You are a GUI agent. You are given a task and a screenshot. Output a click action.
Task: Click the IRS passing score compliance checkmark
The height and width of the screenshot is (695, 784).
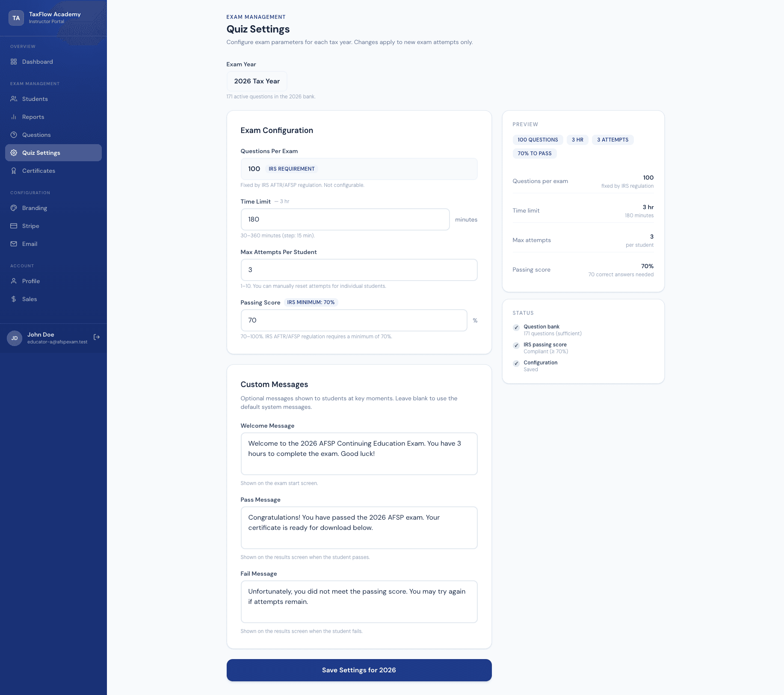pos(516,346)
